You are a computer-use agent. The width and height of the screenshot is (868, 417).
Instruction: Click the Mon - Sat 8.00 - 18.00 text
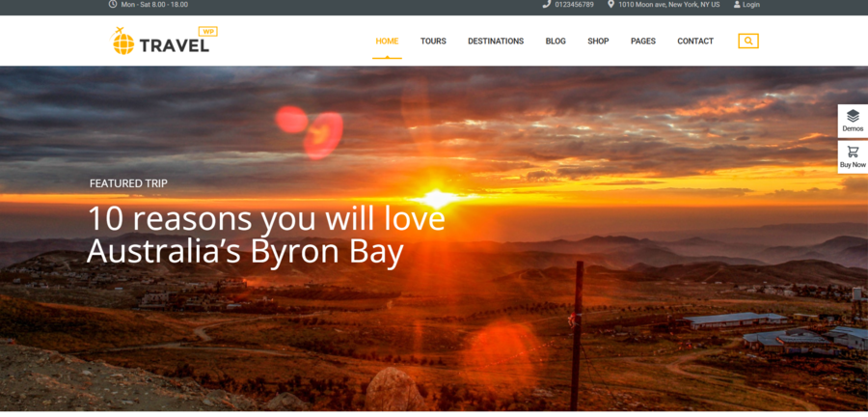click(154, 5)
